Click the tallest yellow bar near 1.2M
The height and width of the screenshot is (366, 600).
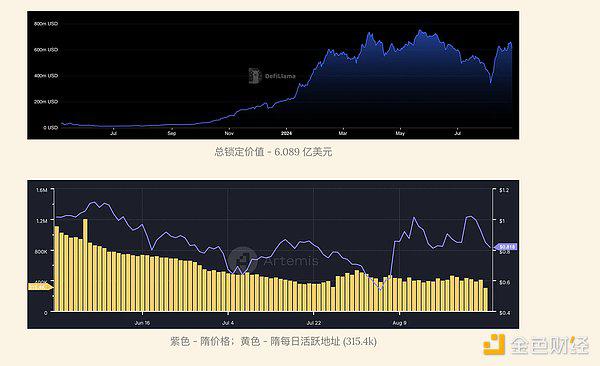[x=85, y=265]
